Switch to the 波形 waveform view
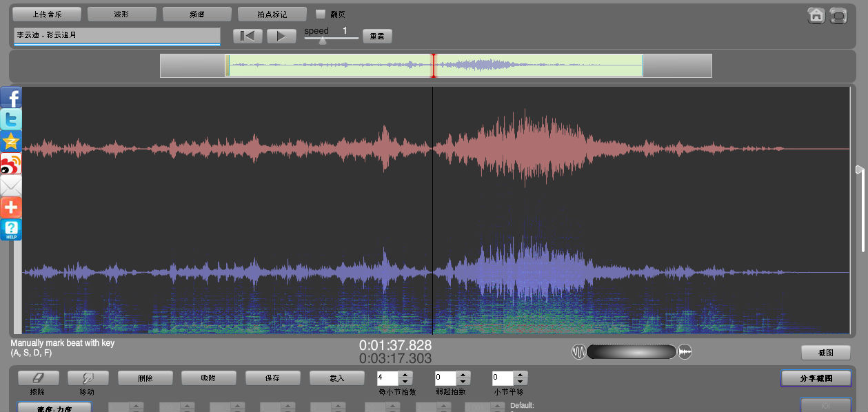This screenshot has width=868, height=412. click(121, 14)
